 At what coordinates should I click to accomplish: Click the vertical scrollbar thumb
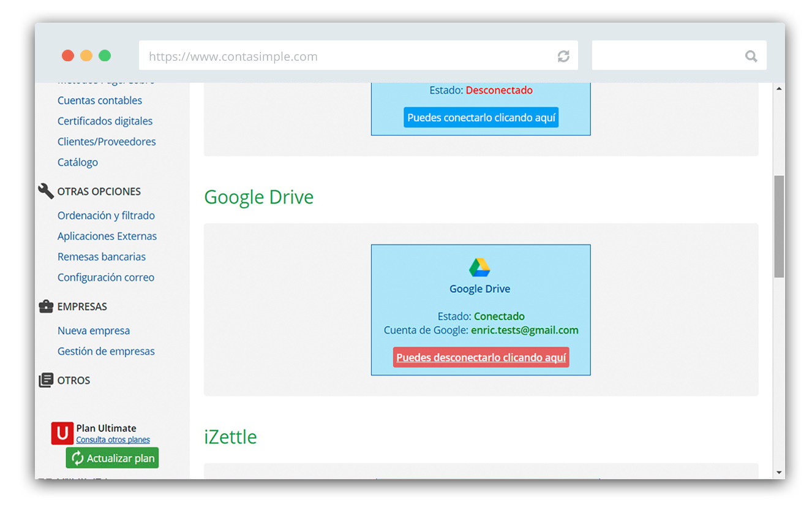779,227
